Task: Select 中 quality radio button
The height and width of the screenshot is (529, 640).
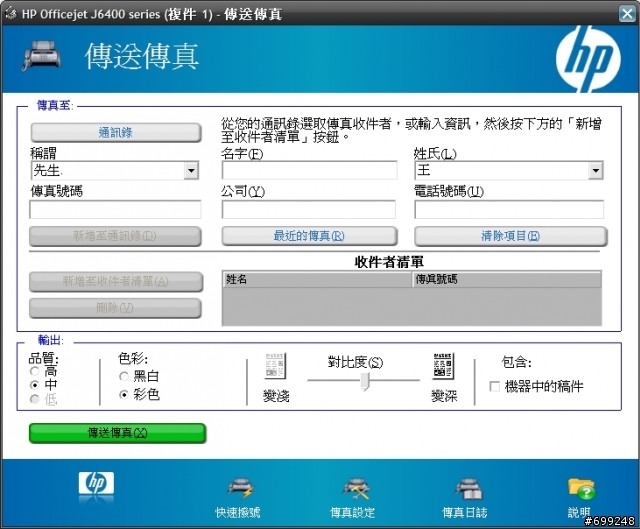Action: (35, 385)
